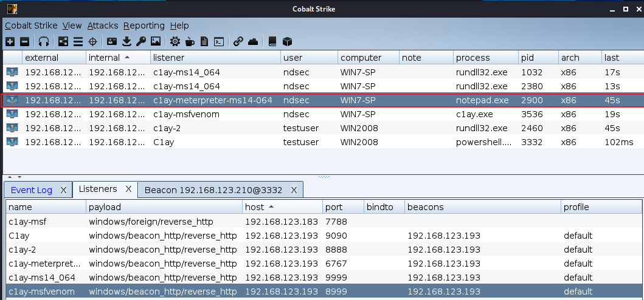Open the Credentials ID-card icon
Image resolution: width=644 pixels, height=300 pixels.
(x=112, y=41)
